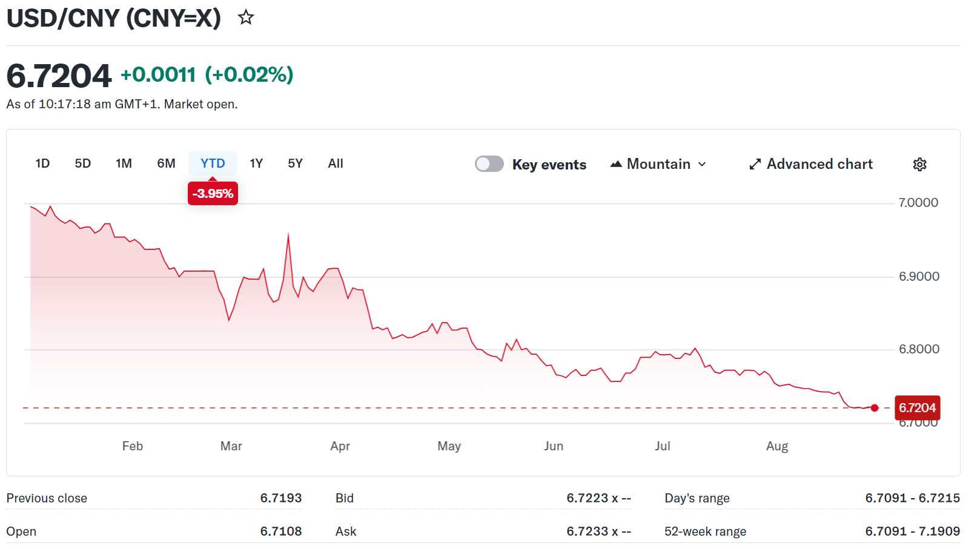The image size is (980, 549).
Task: Switch to the 6M range tab
Action: coord(166,163)
